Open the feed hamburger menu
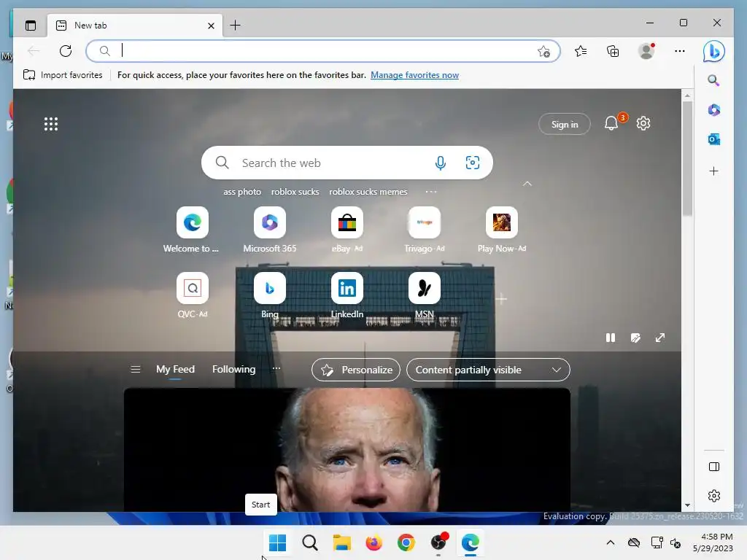747x560 pixels. 135,370
